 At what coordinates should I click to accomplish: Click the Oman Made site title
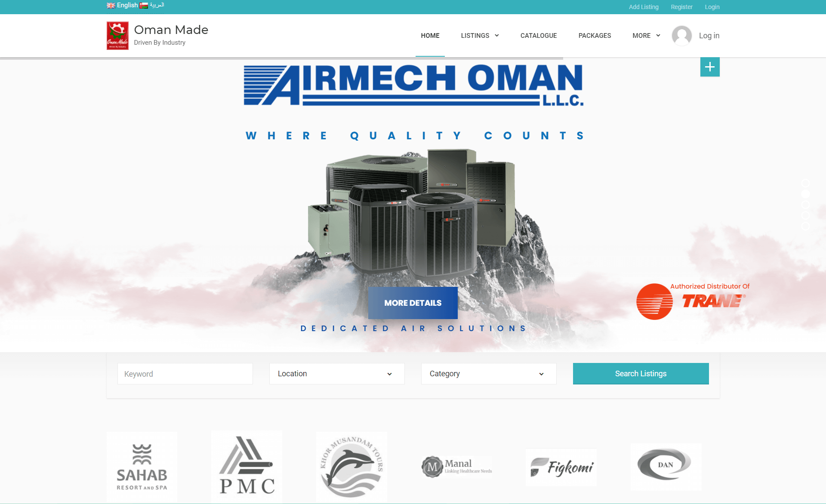coord(171,30)
